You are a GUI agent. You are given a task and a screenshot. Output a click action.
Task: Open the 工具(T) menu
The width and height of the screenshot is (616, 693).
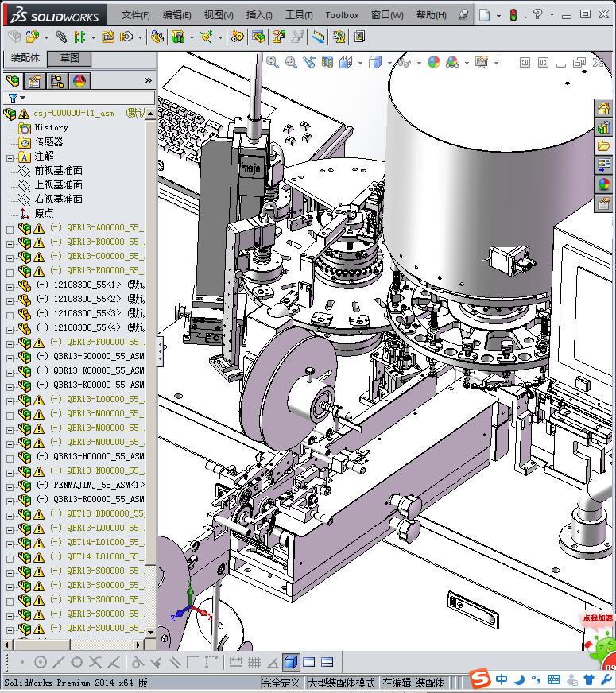click(299, 15)
